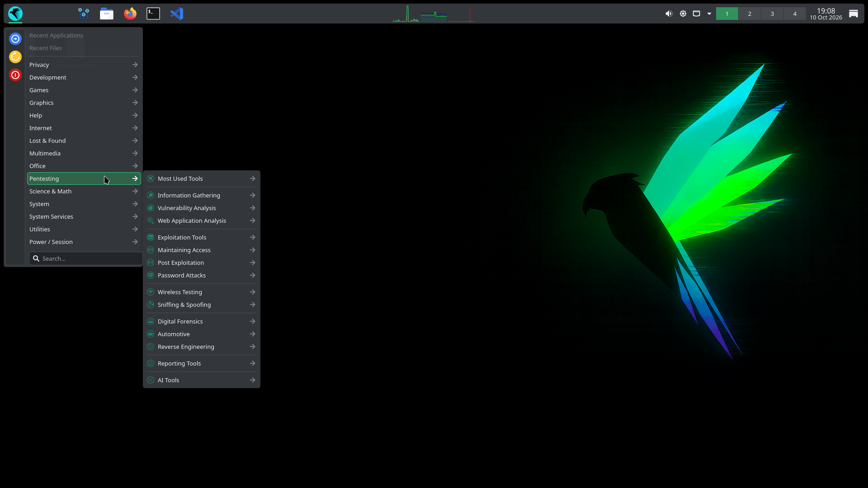
Task: Click the clock showing 19:08
Action: [826, 14]
